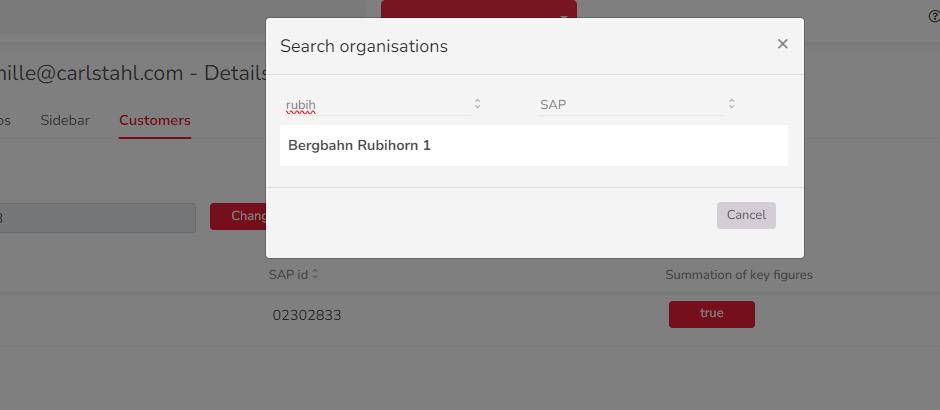Switch to the Sidebar tab
The width and height of the screenshot is (940, 410).
click(x=65, y=121)
